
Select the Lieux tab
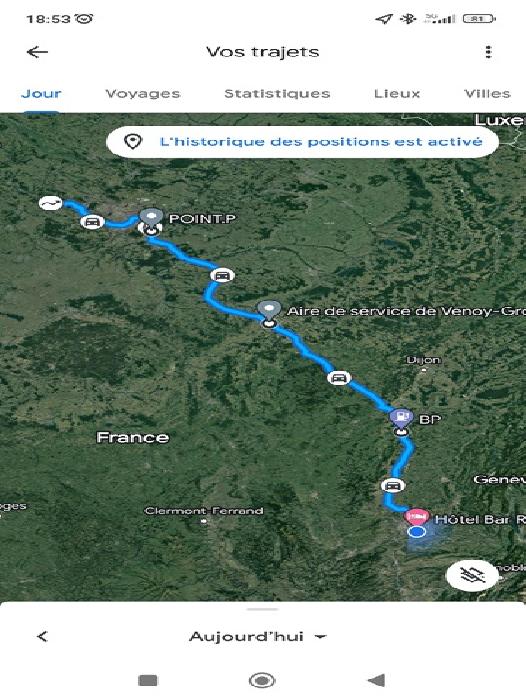pyautogui.click(x=397, y=94)
